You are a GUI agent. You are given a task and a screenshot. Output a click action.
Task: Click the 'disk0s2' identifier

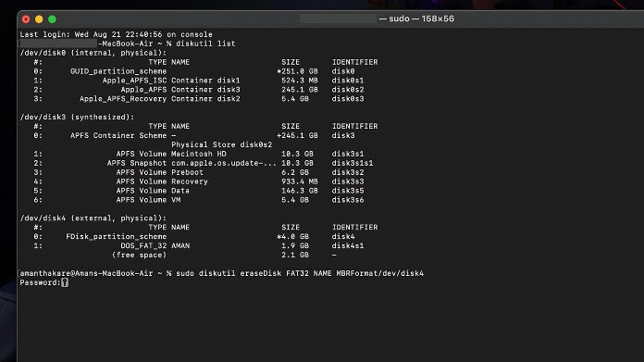coord(348,90)
